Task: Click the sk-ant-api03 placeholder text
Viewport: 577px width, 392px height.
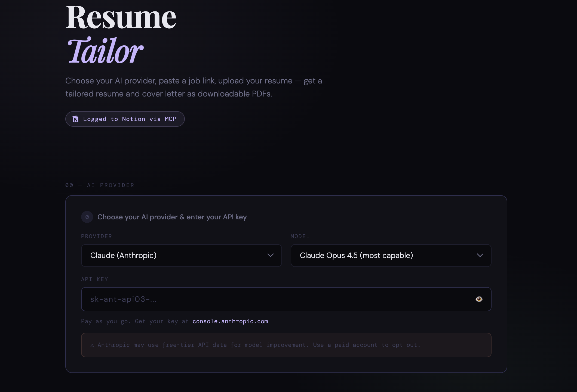Action: coord(124,299)
